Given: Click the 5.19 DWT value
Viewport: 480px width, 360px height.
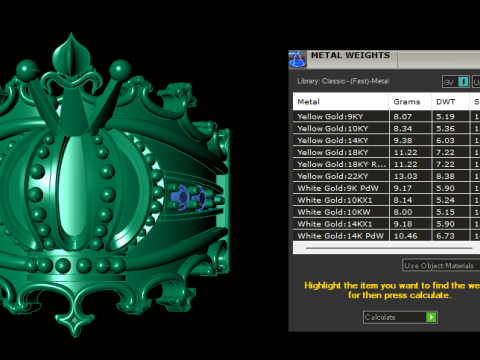Looking at the screenshot, I should coord(445,117).
